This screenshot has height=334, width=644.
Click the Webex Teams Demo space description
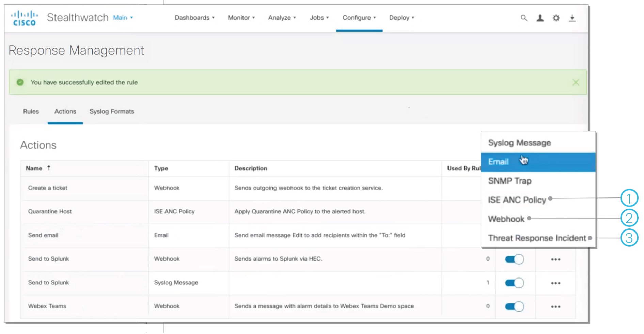(x=324, y=306)
